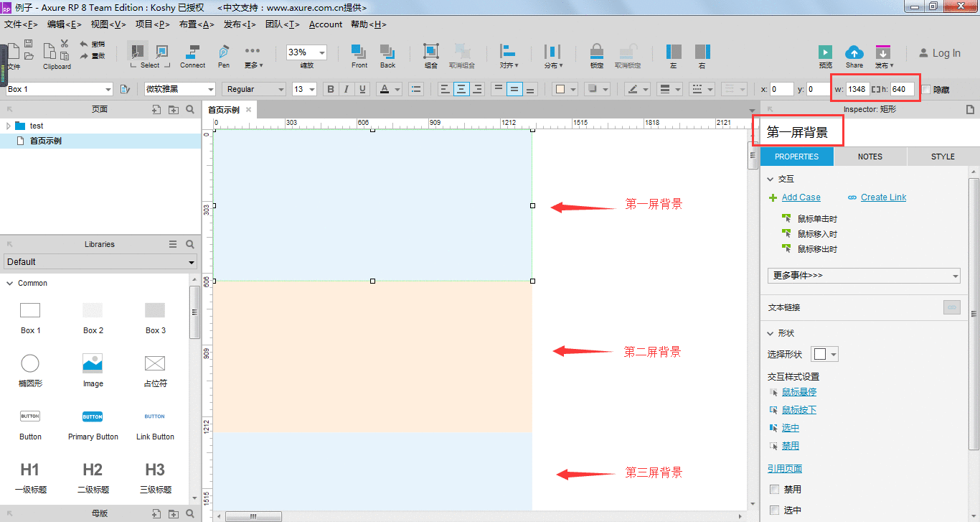Check the 禁用 disabled checkbox
This screenshot has height=522, width=980.
click(x=774, y=489)
